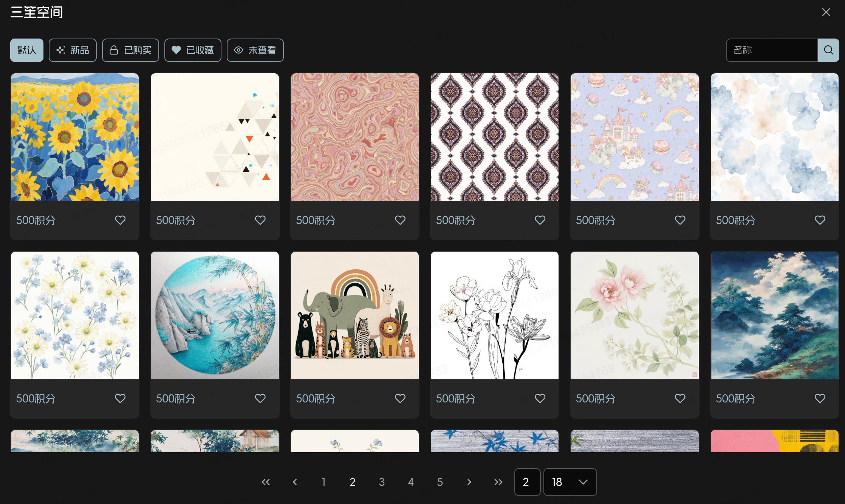Filter by 已收藏 favorites
The height and width of the screenshot is (504, 845).
(x=193, y=50)
